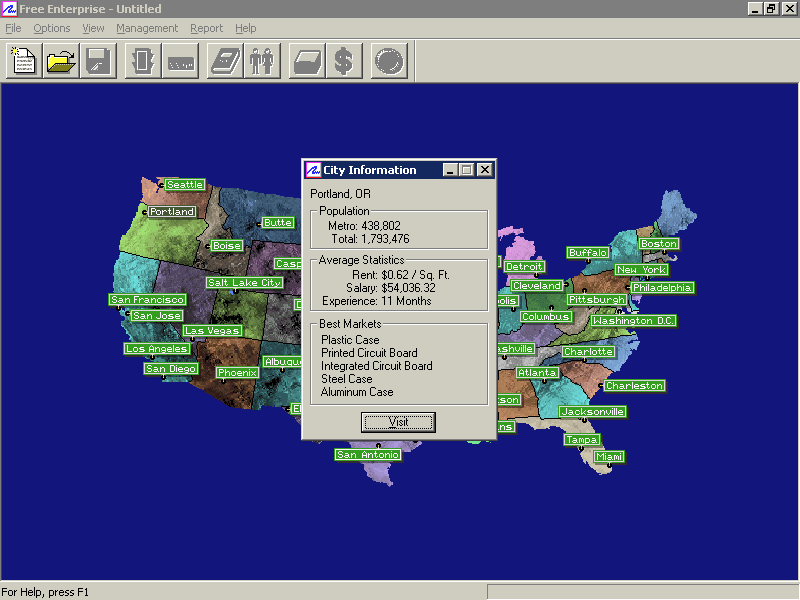Click the ruler-shaped toolbar icon
Image resolution: width=800 pixels, height=600 pixels.
click(180, 62)
